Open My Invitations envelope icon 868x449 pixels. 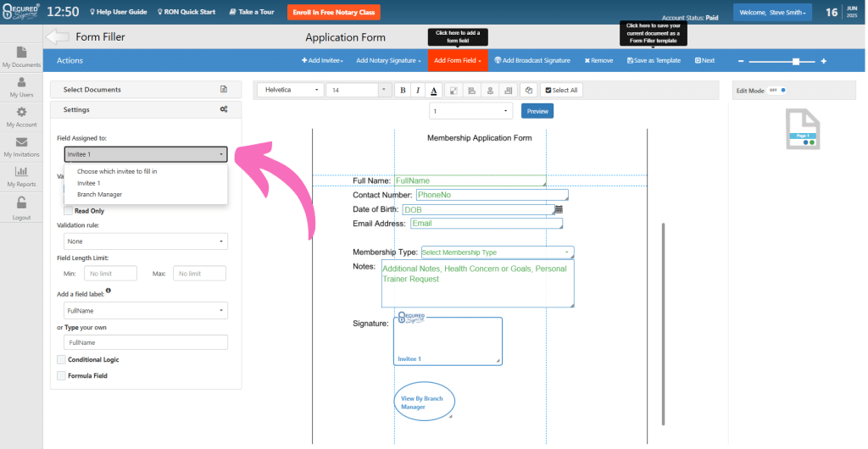21,143
